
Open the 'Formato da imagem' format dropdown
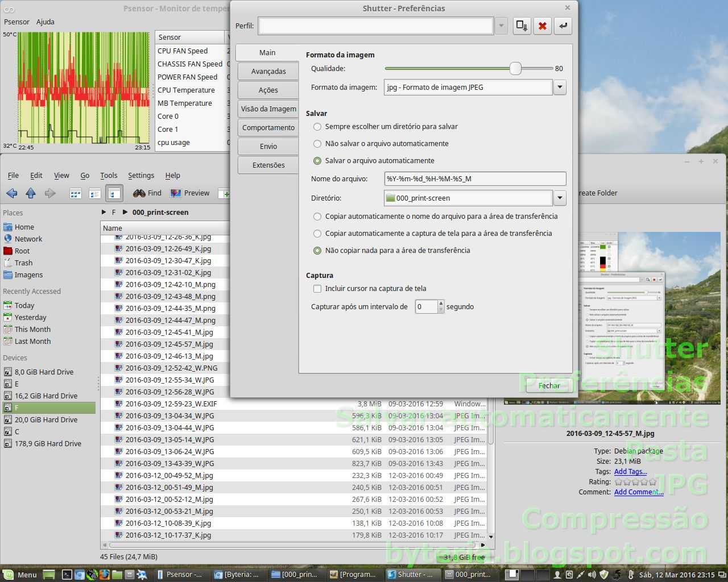[x=560, y=87]
